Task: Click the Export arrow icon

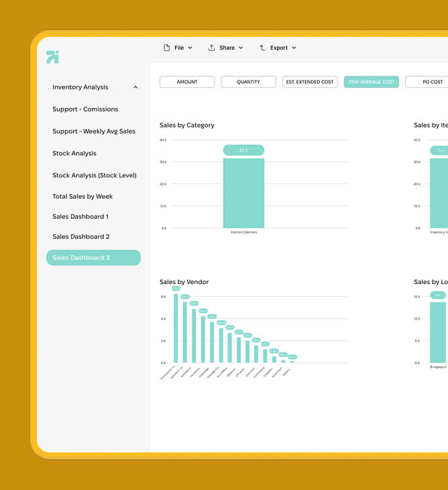Action: [262, 48]
